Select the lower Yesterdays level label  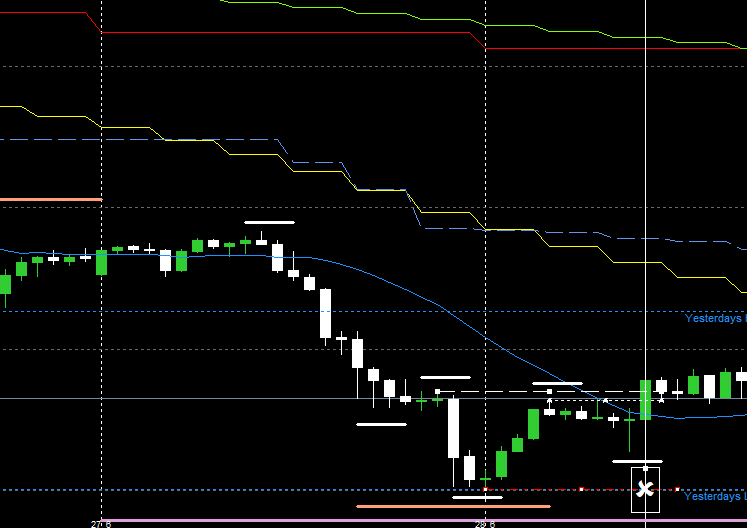point(715,496)
